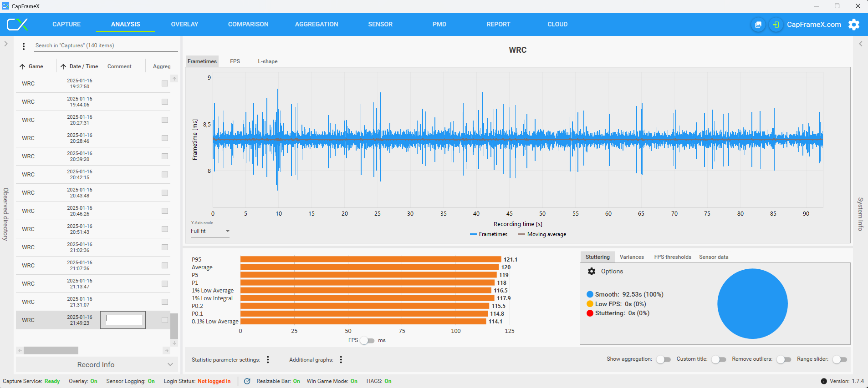Check the aggregation box for WRC 19:37:50
The image size is (868, 388).
165,84
